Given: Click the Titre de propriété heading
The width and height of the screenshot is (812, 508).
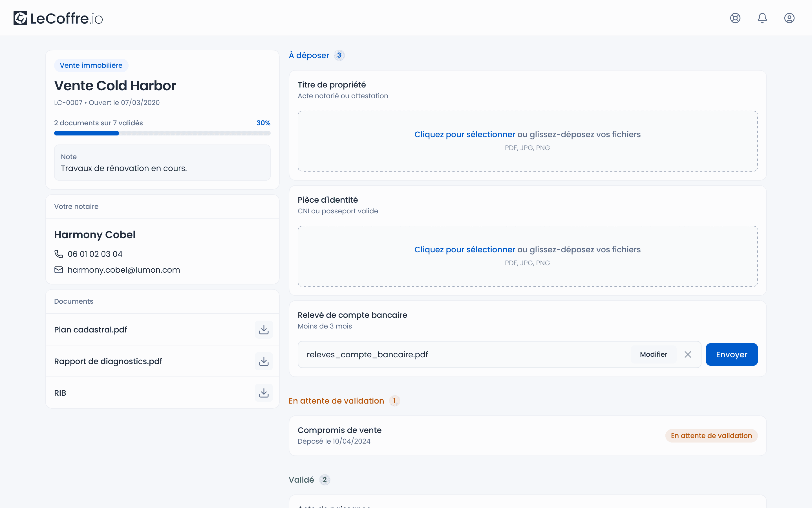Looking at the screenshot, I should [332, 85].
